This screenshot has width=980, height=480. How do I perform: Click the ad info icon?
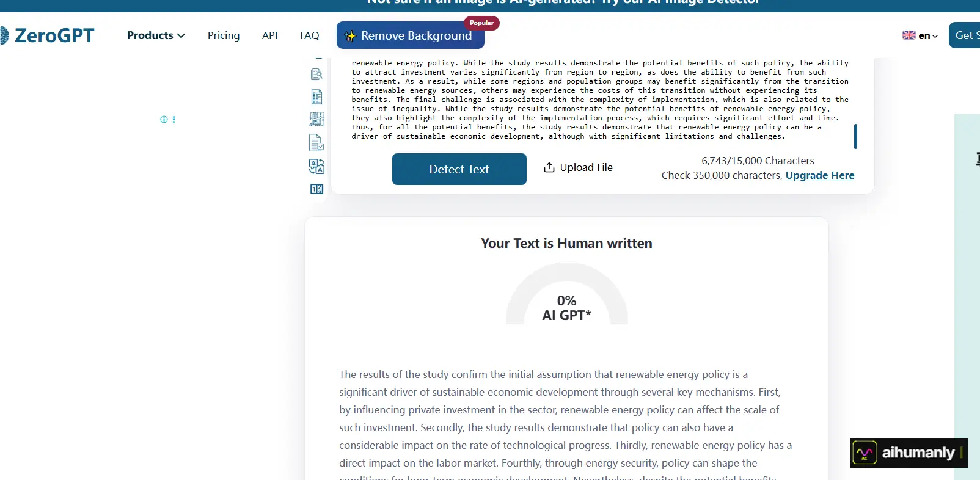tap(164, 119)
